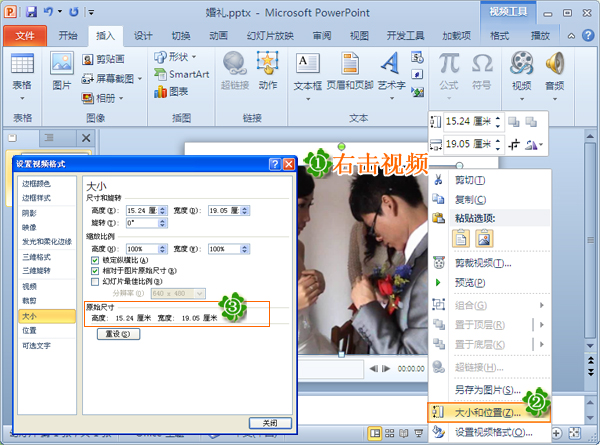Select 位置 in the dialog category list
This screenshot has width=600, height=445.
pos(47,331)
